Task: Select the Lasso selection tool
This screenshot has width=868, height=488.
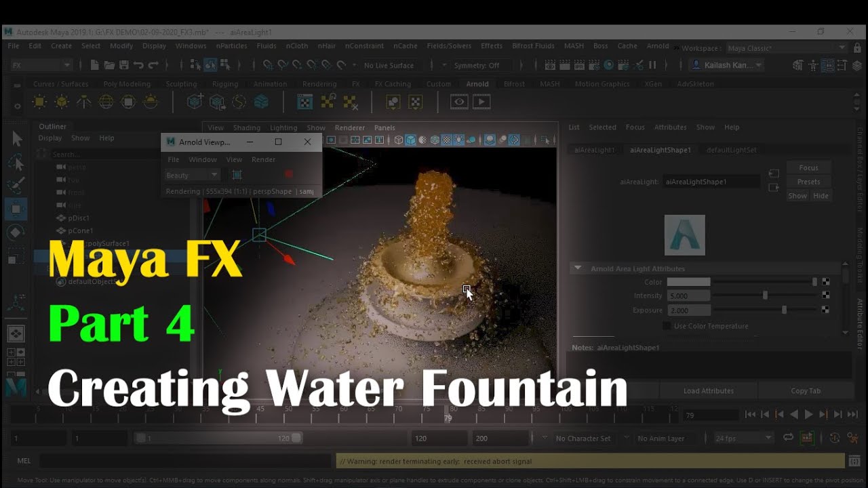Action: [16, 163]
